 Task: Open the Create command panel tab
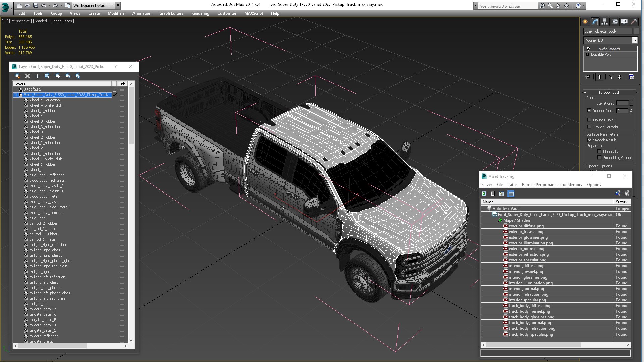pyautogui.click(x=585, y=22)
